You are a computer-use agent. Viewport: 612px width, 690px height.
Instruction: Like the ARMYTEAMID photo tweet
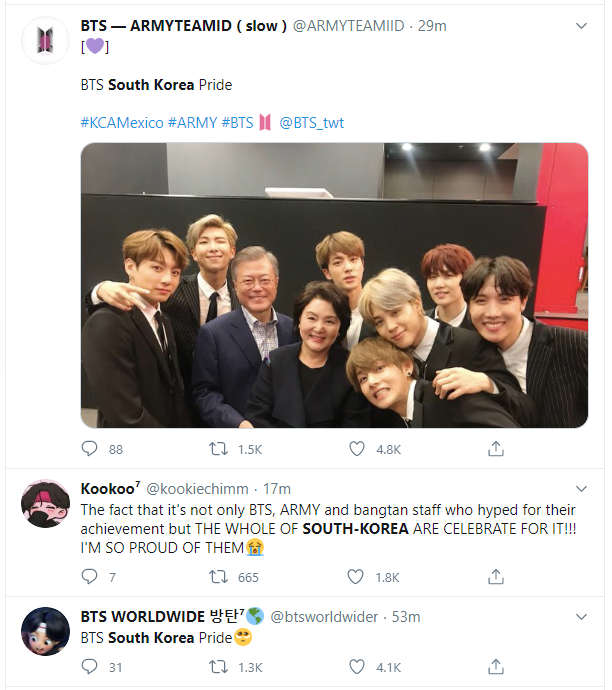click(x=357, y=449)
